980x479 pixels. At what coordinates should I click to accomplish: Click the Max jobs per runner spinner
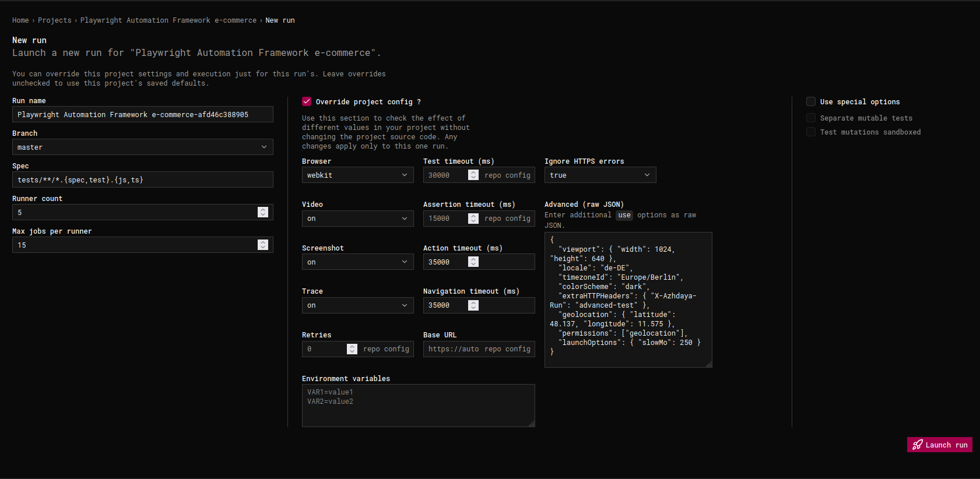coord(263,245)
